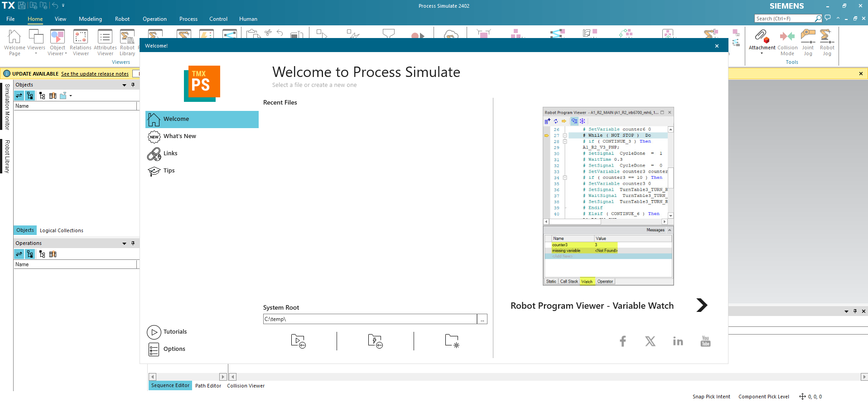Screen dimensions: 868x402
Task: Collapse the ribbon with caret button
Action: [838, 18]
